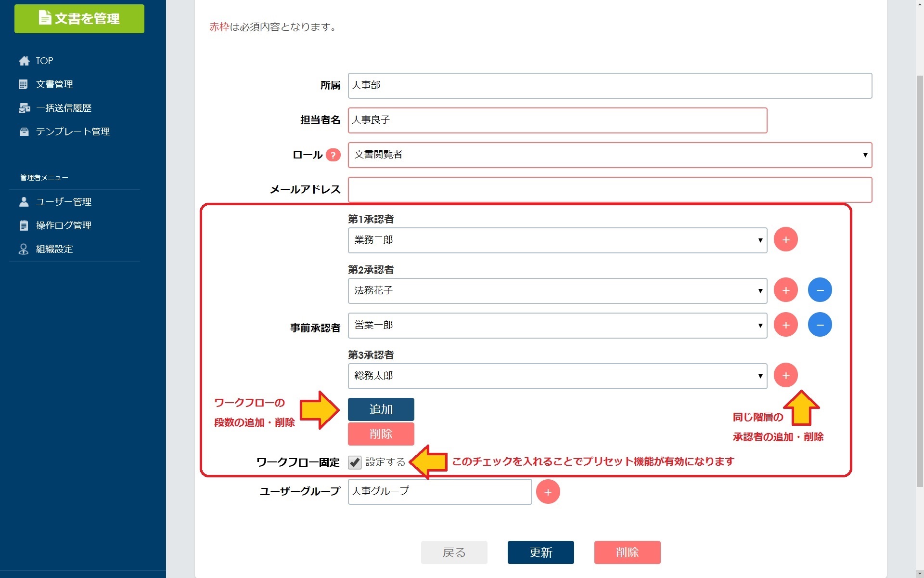Click the role help question mark icon
Viewport: 924px width, 578px height.
tap(333, 155)
